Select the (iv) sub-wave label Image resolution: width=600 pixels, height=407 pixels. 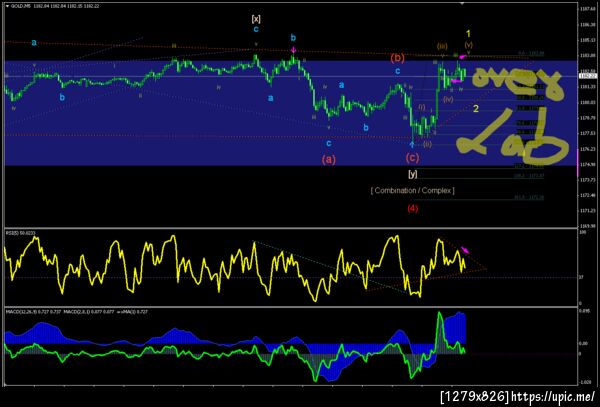pyautogui.click(x=448, y=99)
